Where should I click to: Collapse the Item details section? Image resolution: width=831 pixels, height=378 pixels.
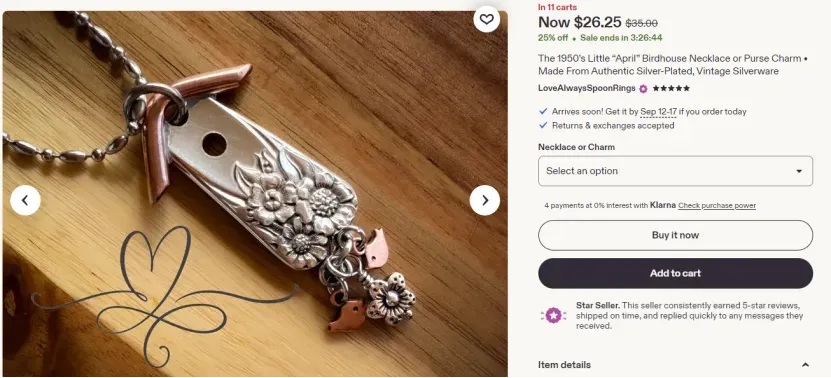[x=805, y=365]
